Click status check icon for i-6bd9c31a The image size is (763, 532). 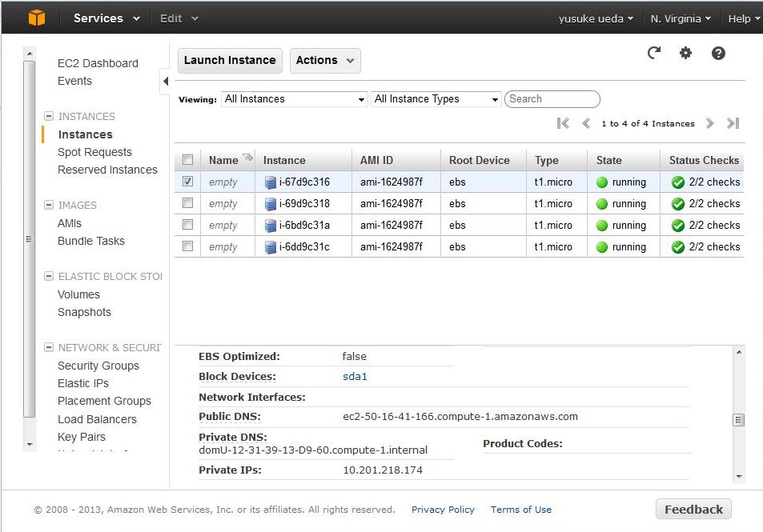click(x=678, y=226)
